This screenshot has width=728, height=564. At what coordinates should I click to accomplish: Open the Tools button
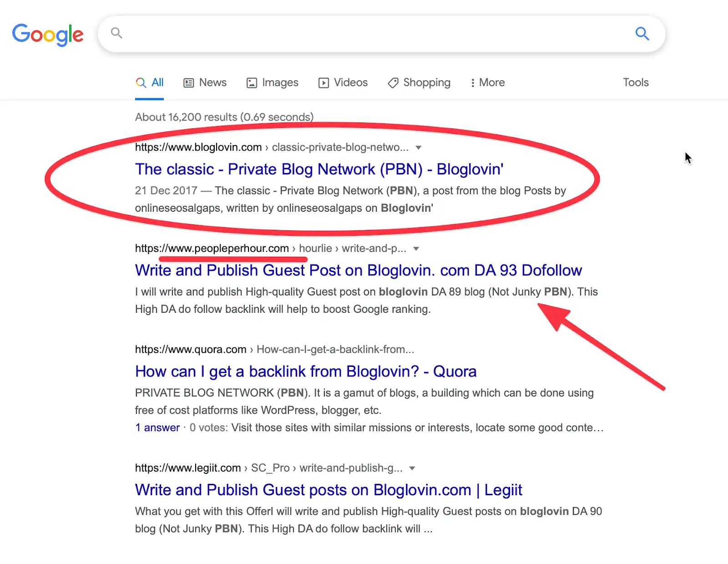click(x=636, y=82)
